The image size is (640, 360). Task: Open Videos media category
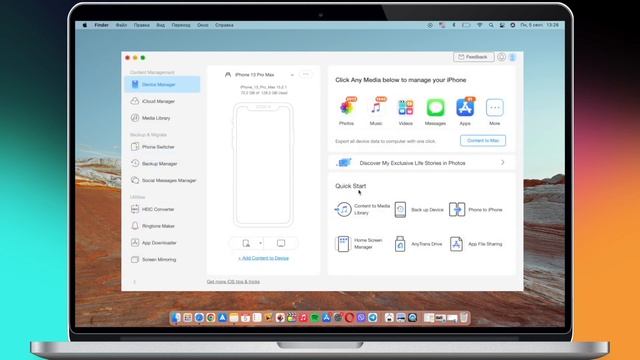click(x=405, y=111)
